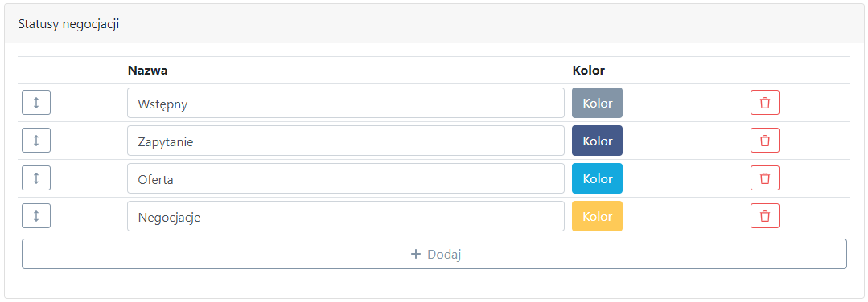Add a new status with Dodaj button
868x302 pixels.
pyautogui.click(x=434, y=254)
